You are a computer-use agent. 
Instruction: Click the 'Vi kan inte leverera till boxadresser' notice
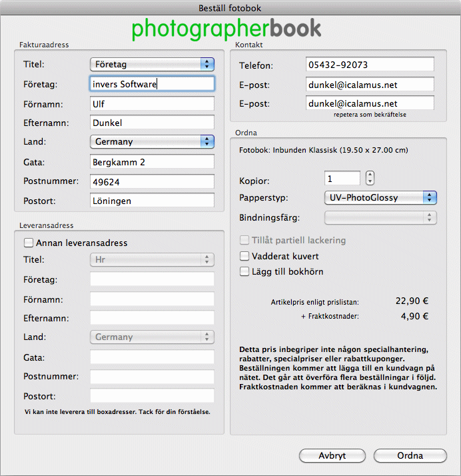click(117, 412)
